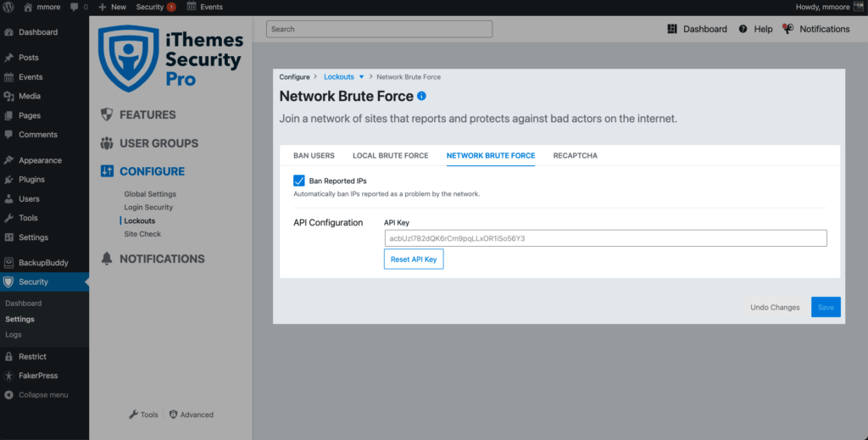Open the Help question mark icon
This screenshot has height=440, width=868.
coord(743,29)
